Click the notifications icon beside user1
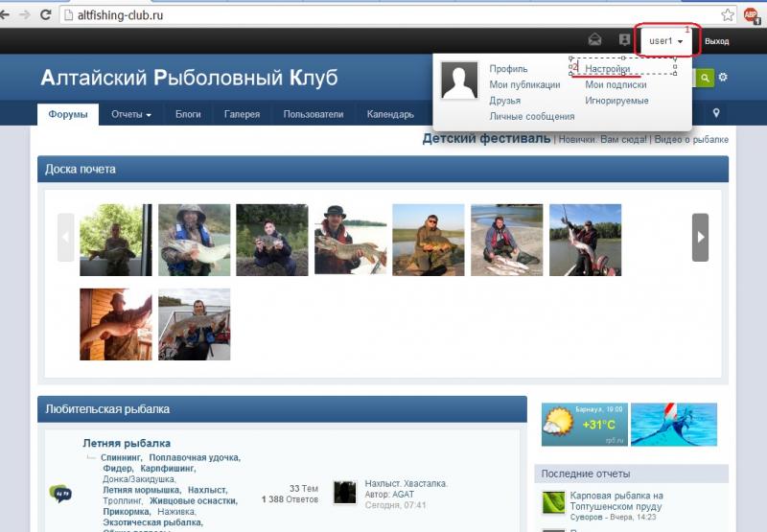The width and height of the screenshot is (767, 532). [625, 40]
